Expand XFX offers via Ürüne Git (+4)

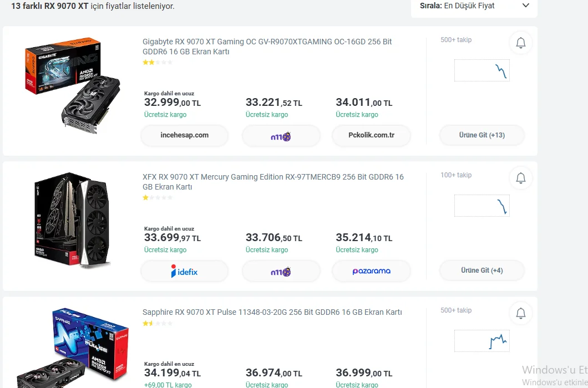(x=481, y=270)
